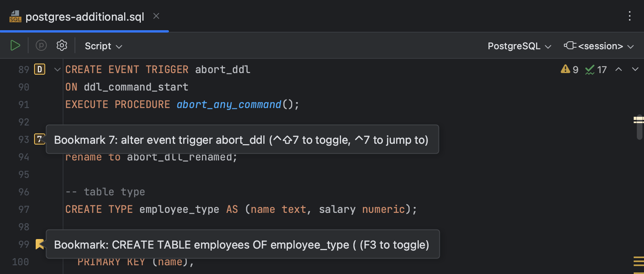Click the abort_any_command function reference
The height and width of the screenshot is (274, 644).
coord(229,104)
